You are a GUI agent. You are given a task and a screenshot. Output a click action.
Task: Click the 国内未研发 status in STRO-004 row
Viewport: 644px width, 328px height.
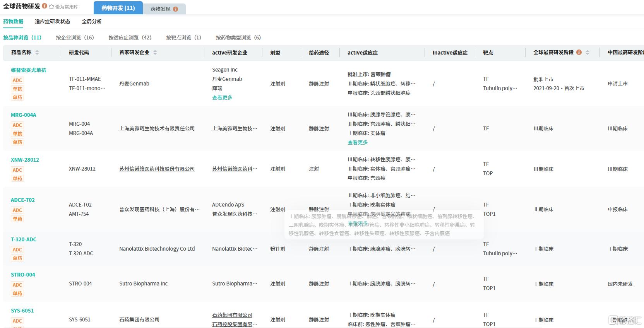(620, 284)
